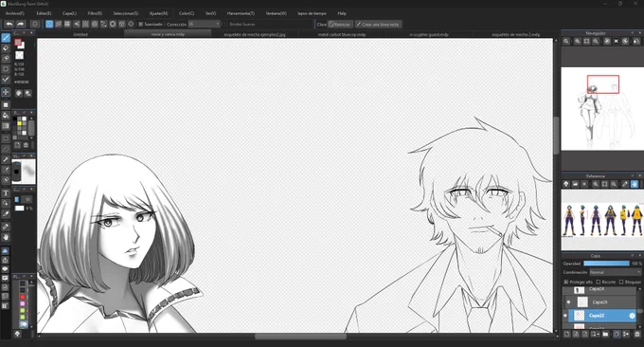The height and width of the screenshot is (347, 644).
Task: Select the Bucket fill tool
Action: [x=6, y=116]
